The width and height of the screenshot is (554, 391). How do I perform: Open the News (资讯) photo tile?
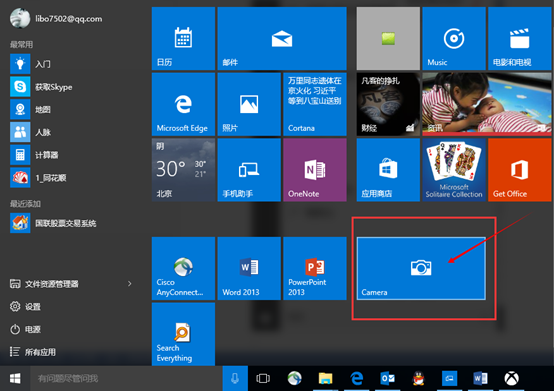(487, 104)
